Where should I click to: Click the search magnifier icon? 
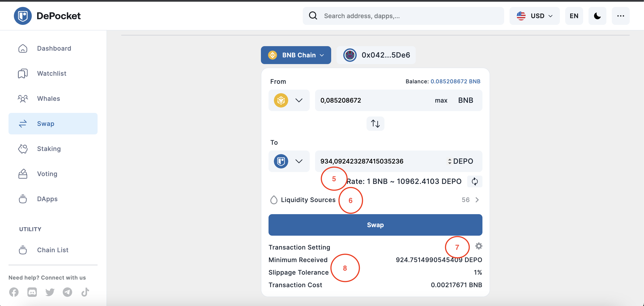(313, 16)
